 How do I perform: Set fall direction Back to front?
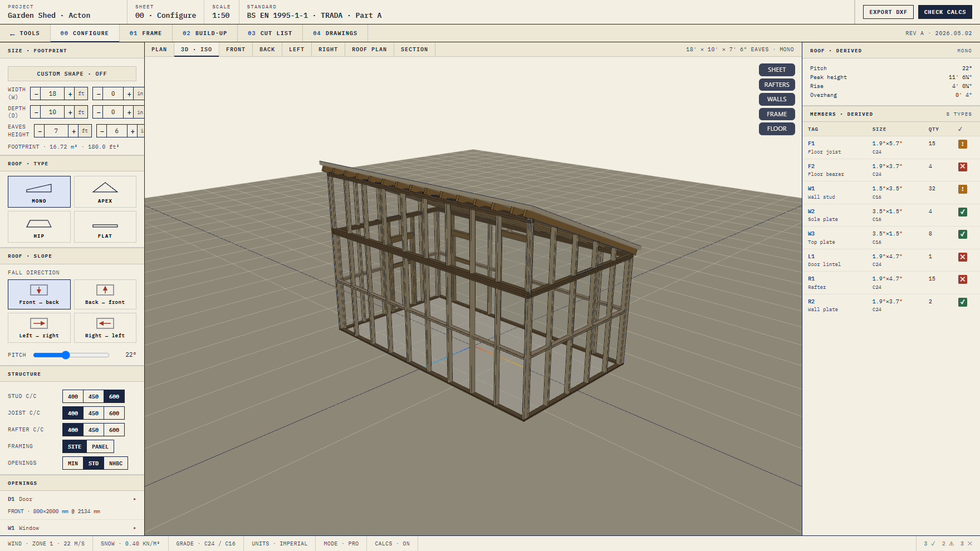[105, 294]
